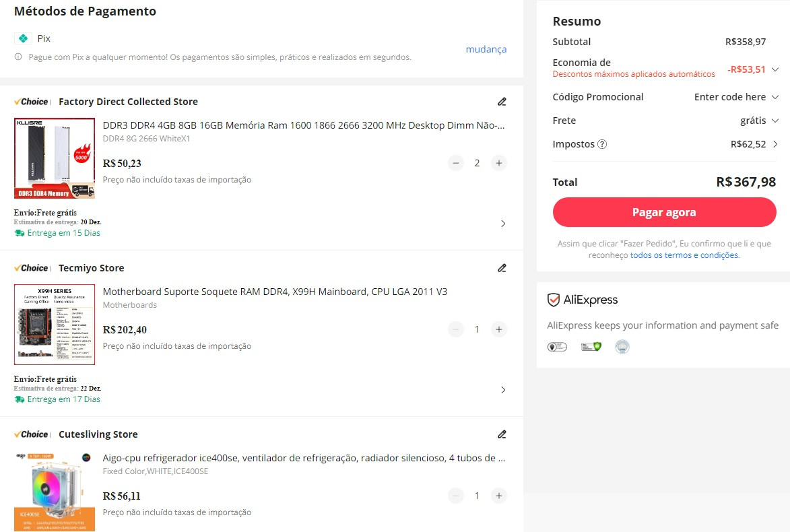Click the Impostos help question mark icon
This screenshot has height=532, width=790.
pos(602,144)
